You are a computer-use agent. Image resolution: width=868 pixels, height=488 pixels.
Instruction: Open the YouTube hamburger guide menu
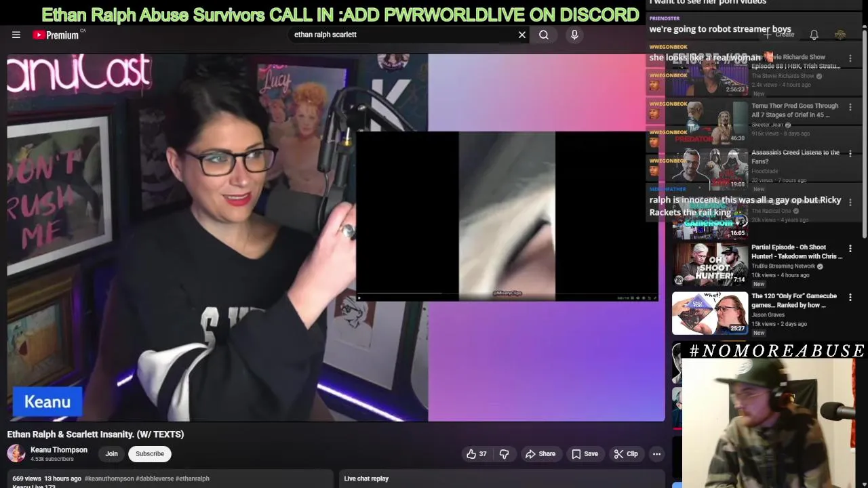point(16,35)
